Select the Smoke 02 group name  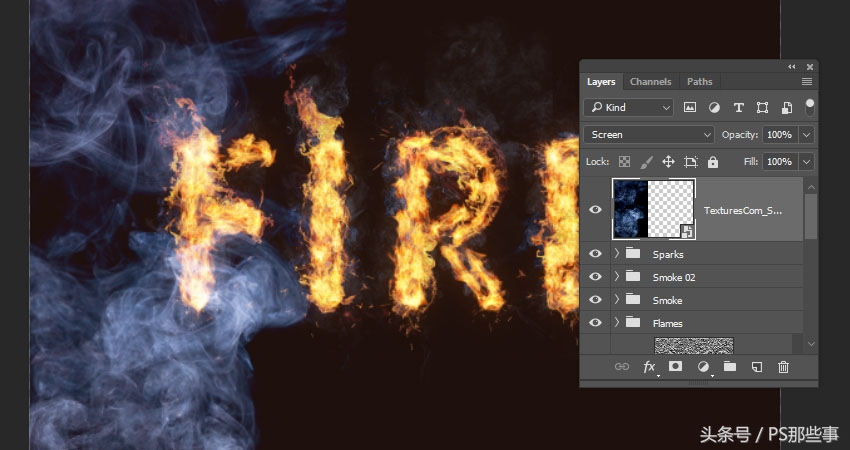(x=674, y=277)
